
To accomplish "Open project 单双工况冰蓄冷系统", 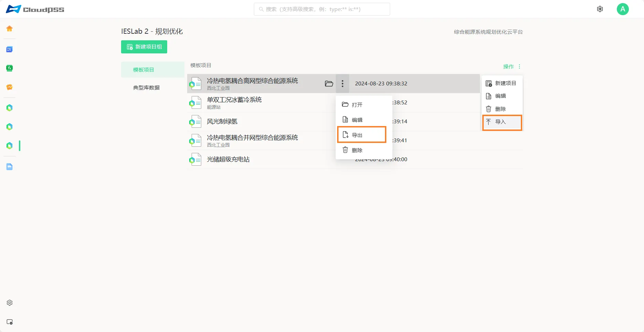I will coord(234,100).
